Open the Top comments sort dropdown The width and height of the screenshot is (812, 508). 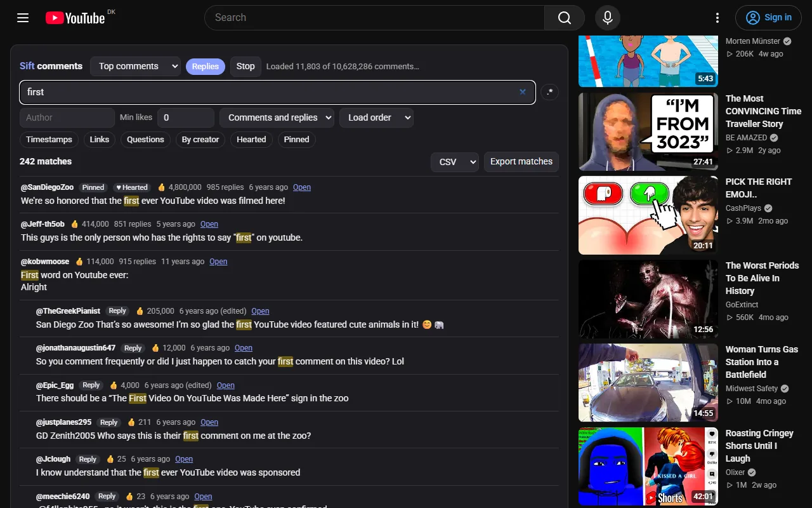pyautogui.click(x=136, y=67)
